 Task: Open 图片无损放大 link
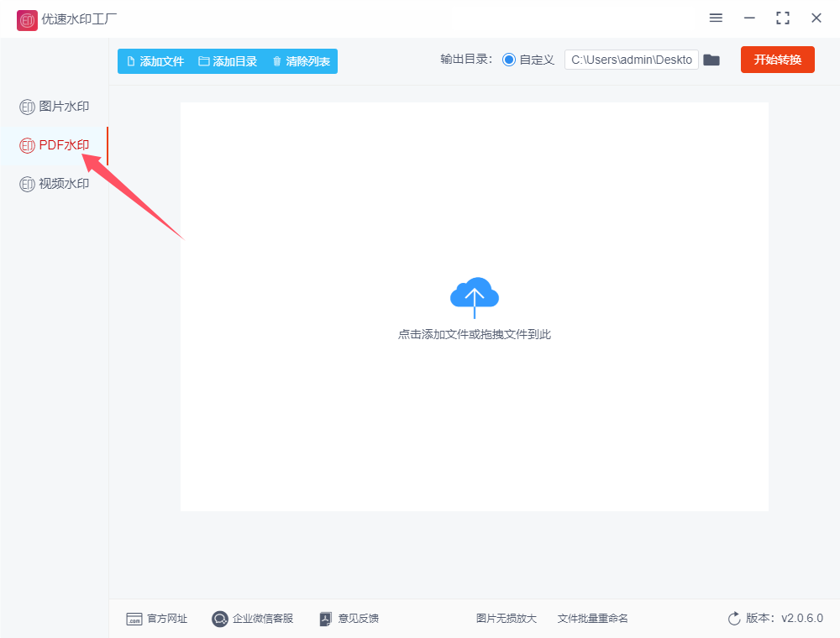[507, 619]
